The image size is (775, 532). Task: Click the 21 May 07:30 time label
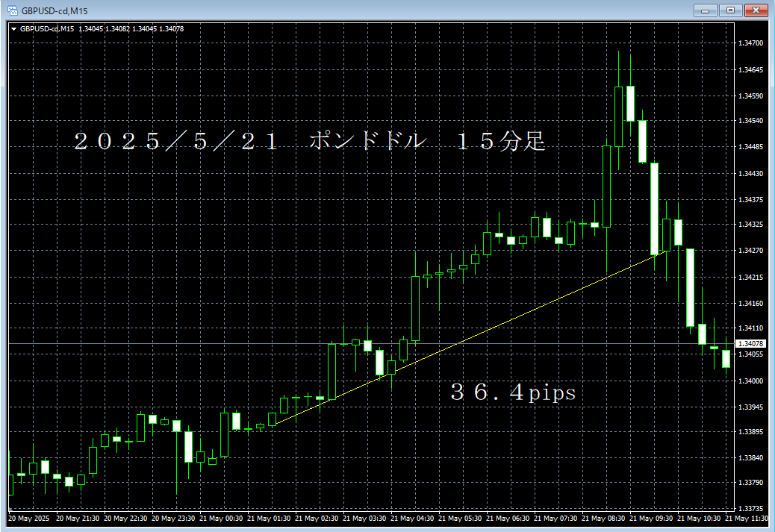click(x=555, y=518)
